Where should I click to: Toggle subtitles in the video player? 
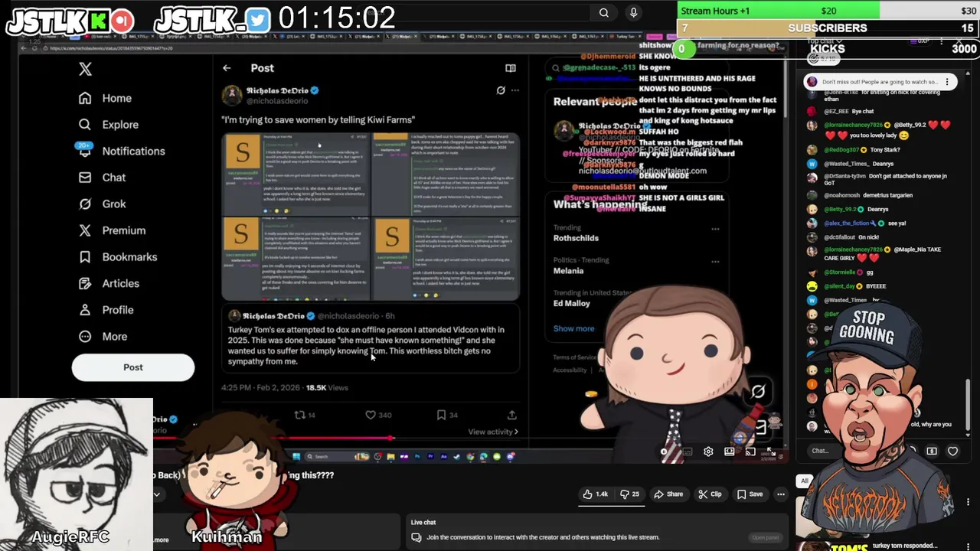tap(687, 452)
